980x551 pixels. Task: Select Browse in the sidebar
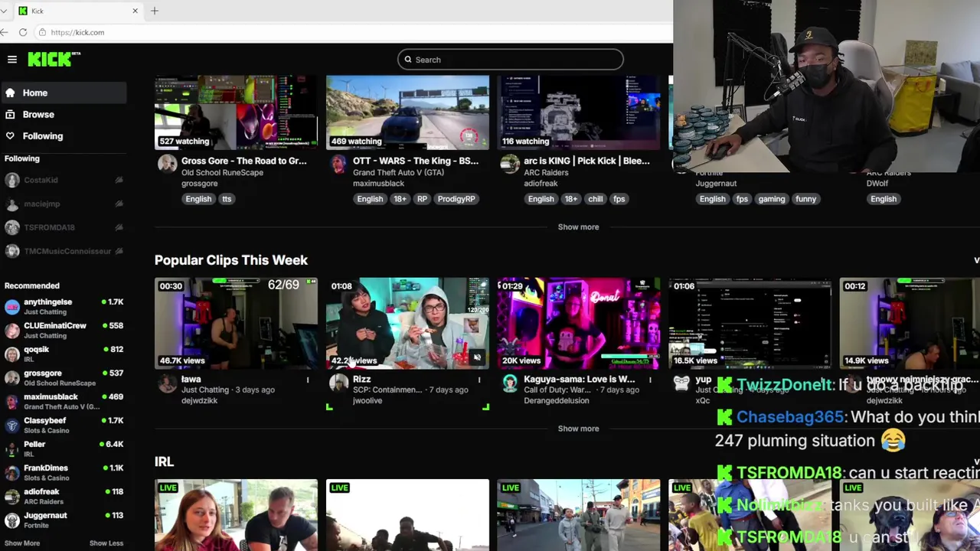point(64,114)
